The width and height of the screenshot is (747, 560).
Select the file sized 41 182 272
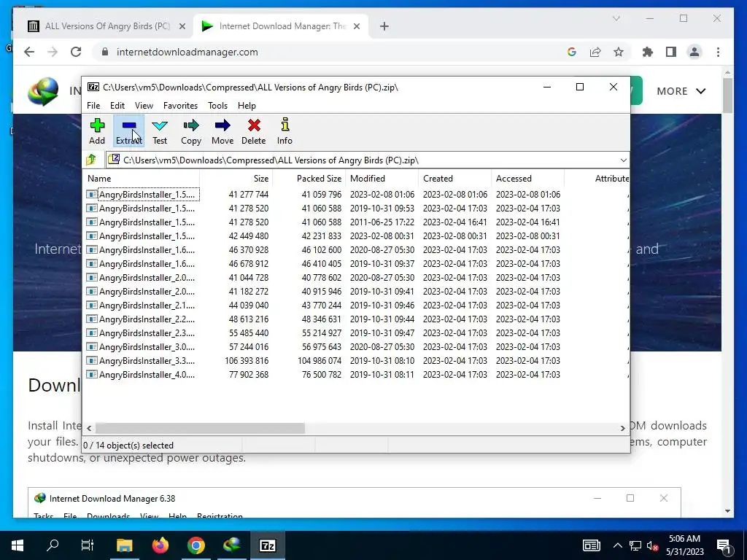coord(356,291)
